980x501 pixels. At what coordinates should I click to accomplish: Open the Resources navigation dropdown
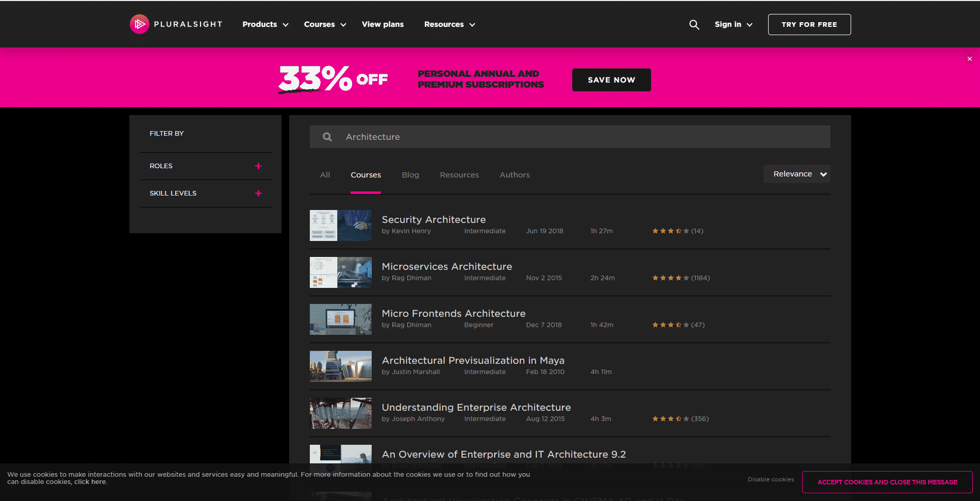(450, 24)
